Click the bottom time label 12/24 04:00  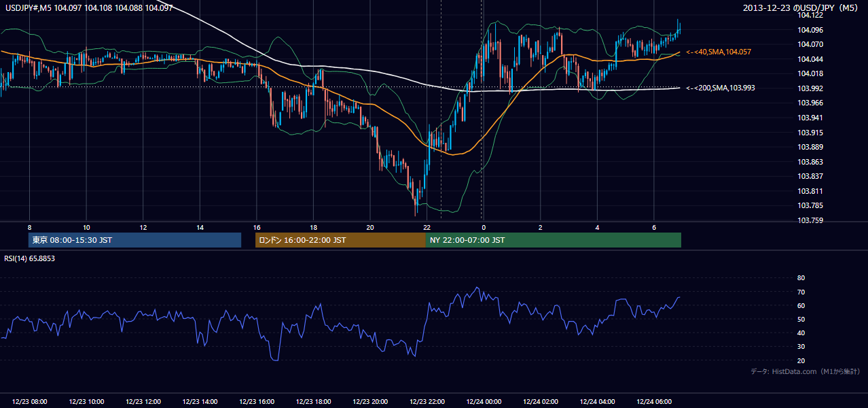coord(597,401)
